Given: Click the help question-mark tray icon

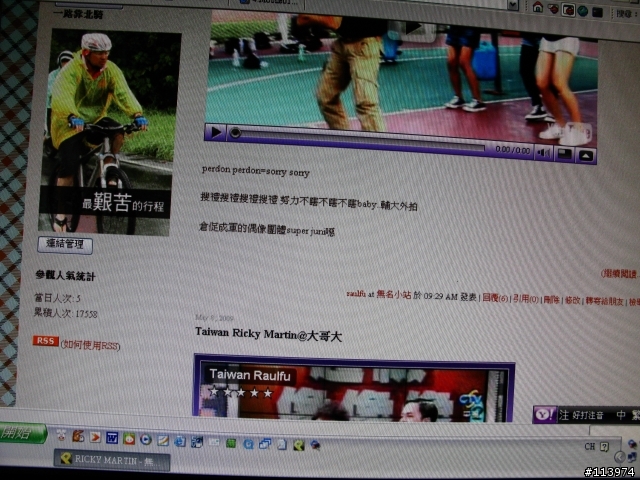Looking at the screenshot, I should pos(605,447).
